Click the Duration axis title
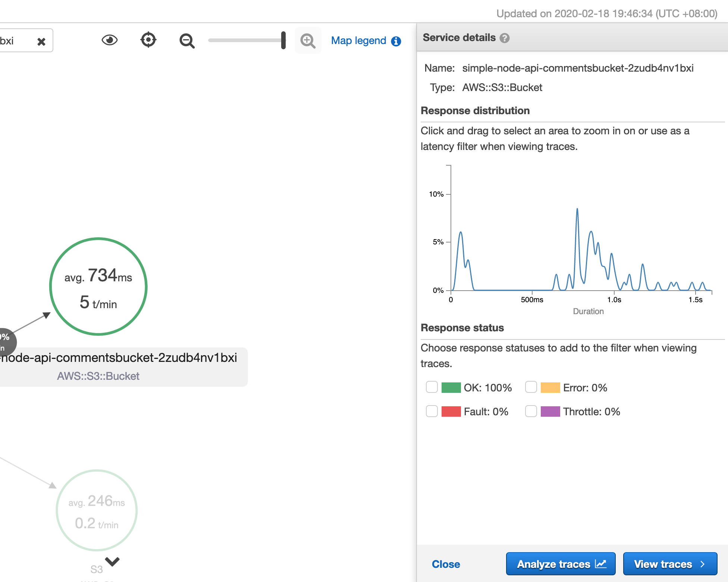The width and height of the screenshot is (728, 582). pyautogui.click(x=588, y=312)
